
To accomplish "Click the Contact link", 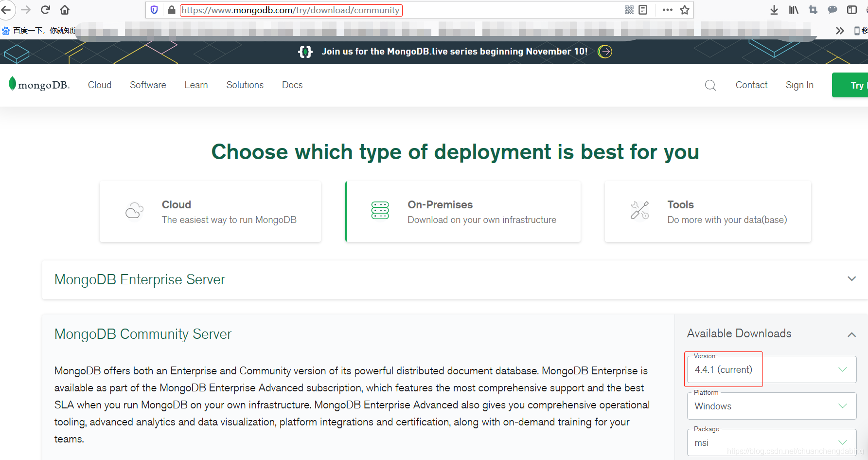I will coord(751,85).
